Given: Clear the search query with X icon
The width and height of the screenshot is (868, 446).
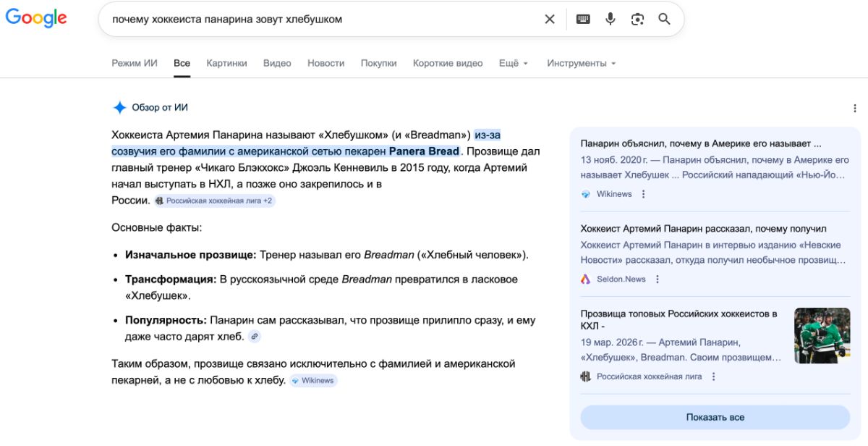Looking at the screenshot, I should pos(550,20).
